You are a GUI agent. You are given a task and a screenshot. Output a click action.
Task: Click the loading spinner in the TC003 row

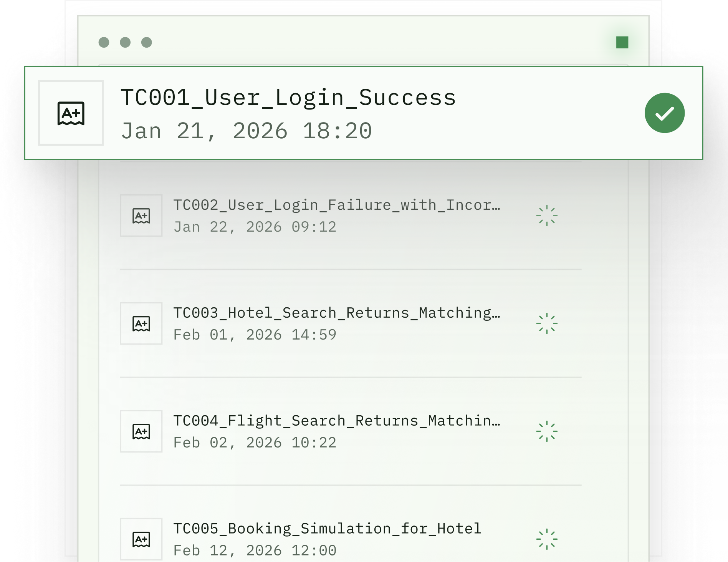click(547, 323)
